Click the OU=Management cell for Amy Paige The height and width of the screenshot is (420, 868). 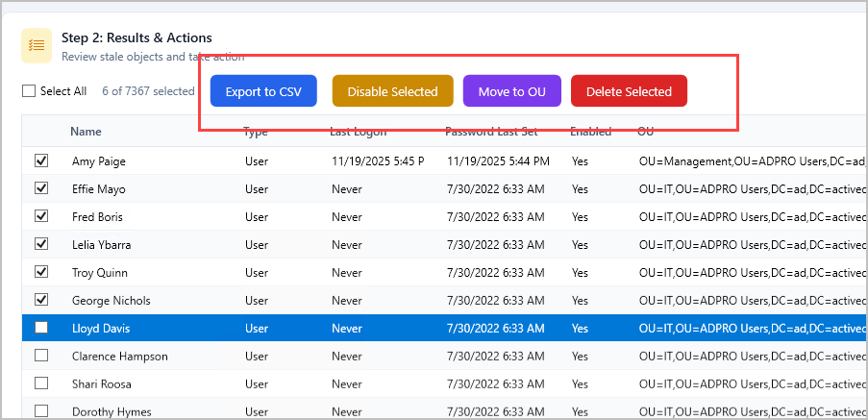[x=753, y=161]
